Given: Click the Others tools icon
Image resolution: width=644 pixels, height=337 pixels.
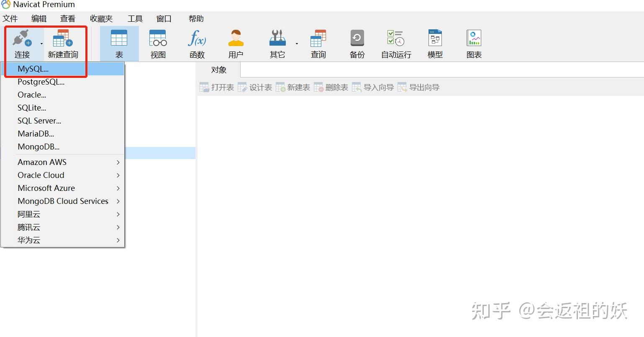Looking at the screenshot, I should point(277,38).
